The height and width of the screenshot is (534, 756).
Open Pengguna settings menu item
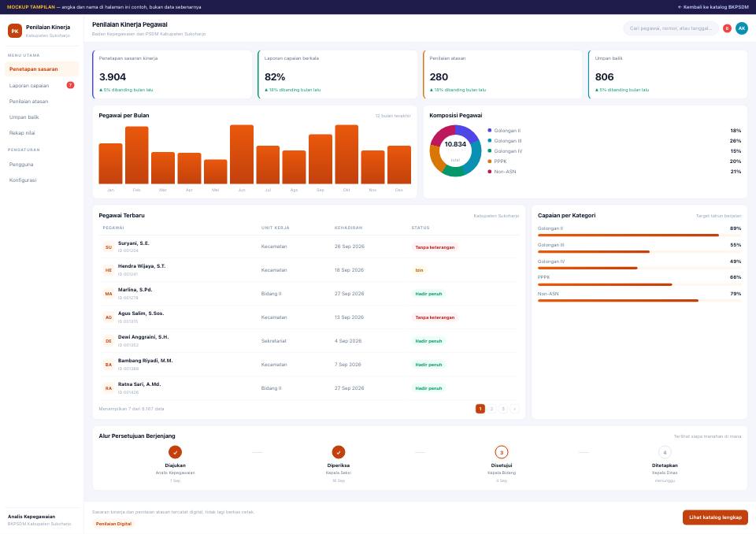point(42,164)
